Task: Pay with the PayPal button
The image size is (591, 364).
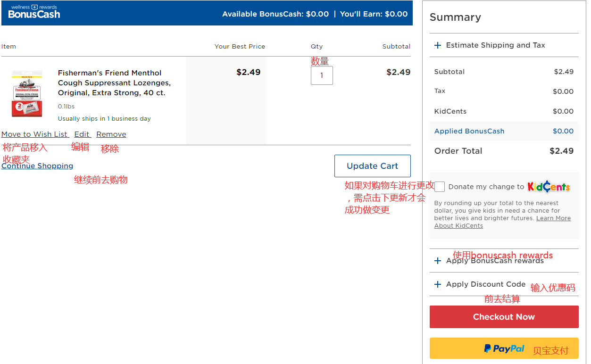Action: [x=504, y=348]
